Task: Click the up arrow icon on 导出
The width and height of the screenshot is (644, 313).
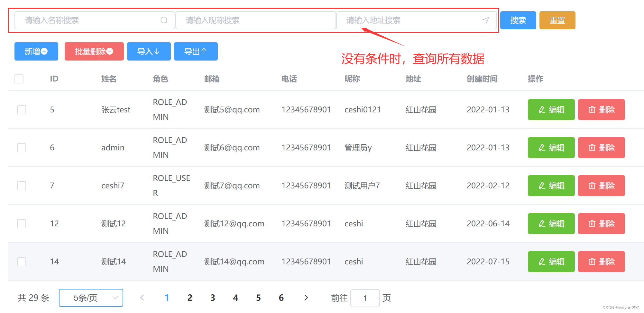Action: (x=204, y=51)
